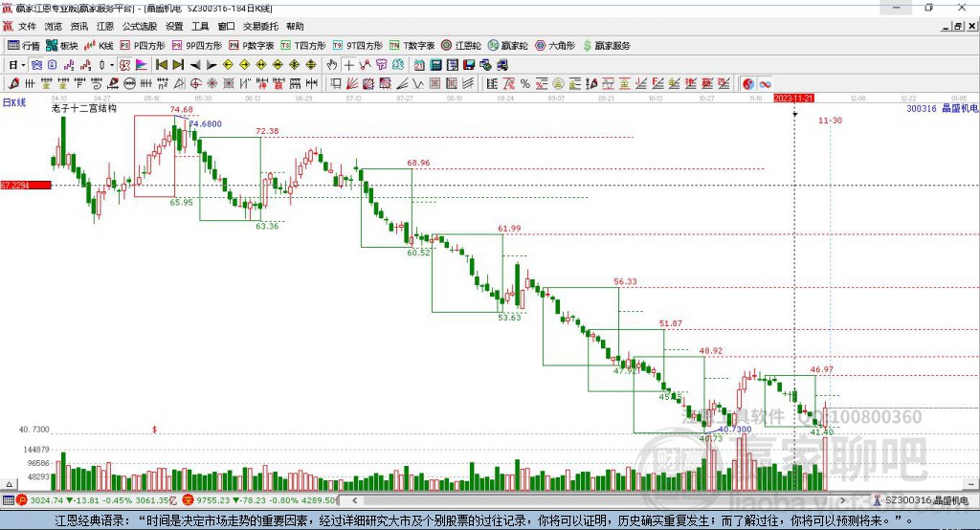
Task: Open the 文件 menu
Action: click(27, 26)
